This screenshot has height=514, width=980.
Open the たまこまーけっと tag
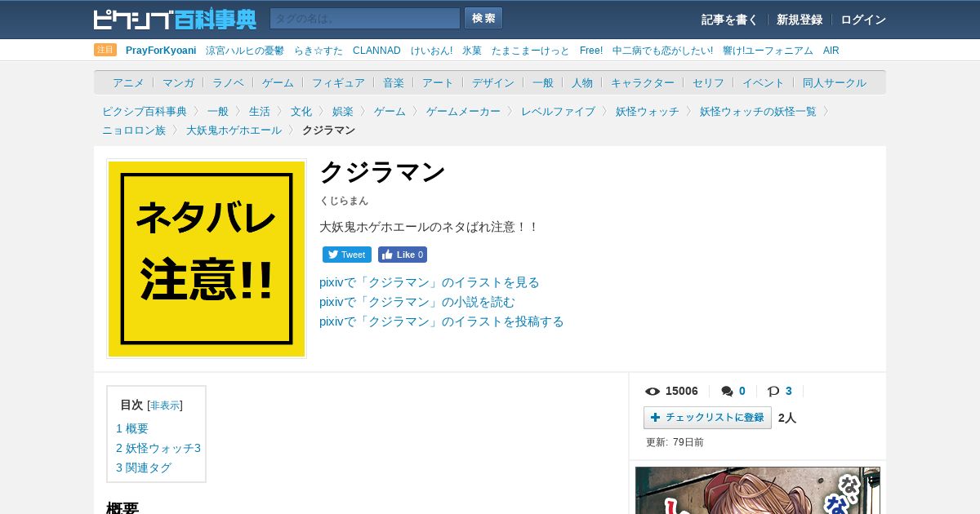click(531, 51)
